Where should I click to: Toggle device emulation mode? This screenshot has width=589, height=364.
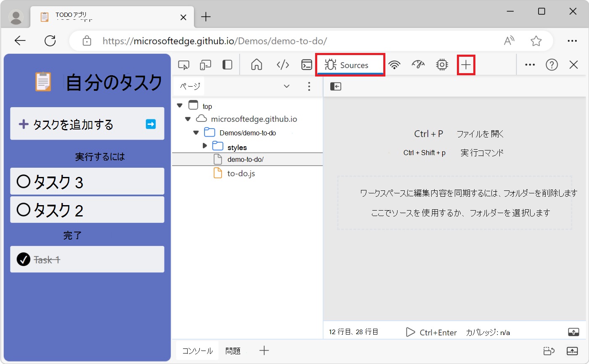205,65
